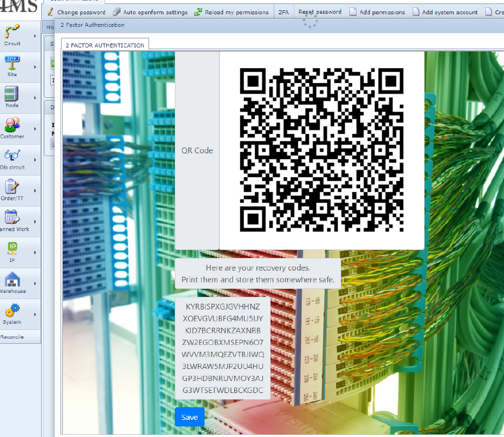Click the Auto openform settings icon

117,12
